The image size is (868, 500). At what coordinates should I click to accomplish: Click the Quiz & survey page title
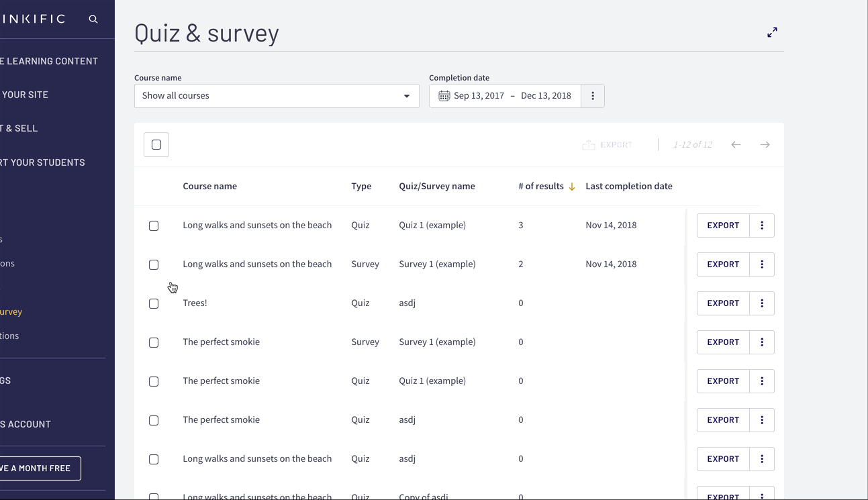207,33
